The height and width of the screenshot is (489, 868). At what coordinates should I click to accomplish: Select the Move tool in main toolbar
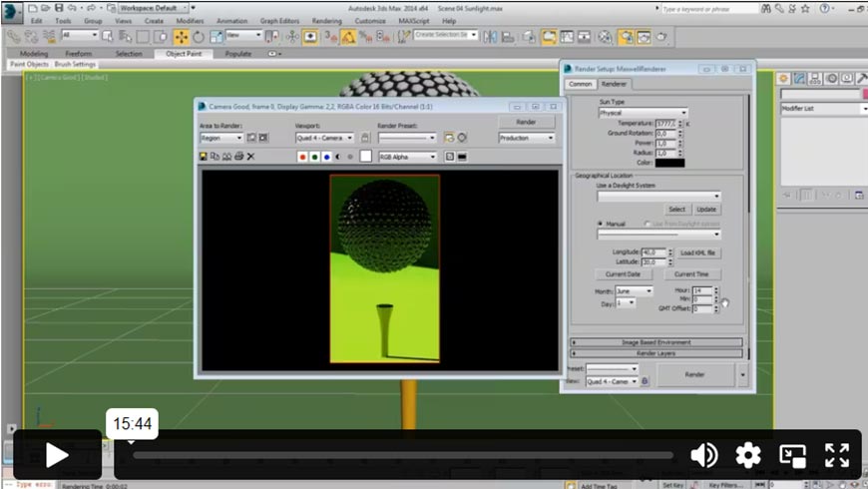pos(181,37)
